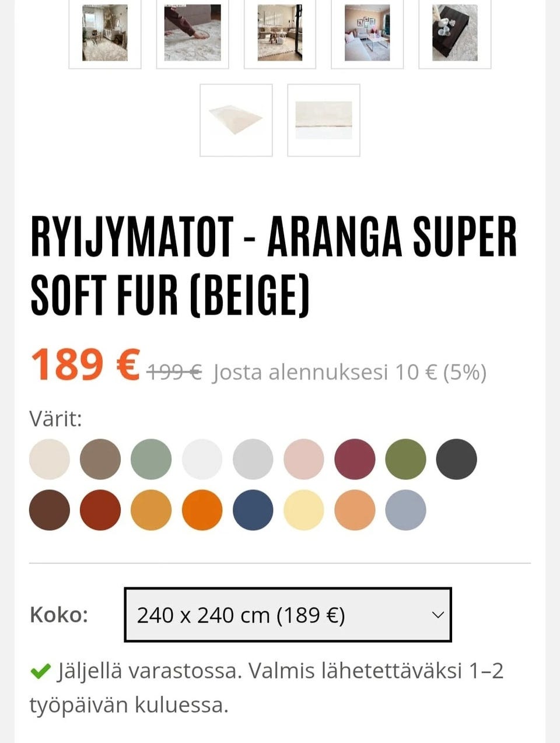Show thumbnail of rug on white background
560x743 pixels.
[x=236, y=120]
